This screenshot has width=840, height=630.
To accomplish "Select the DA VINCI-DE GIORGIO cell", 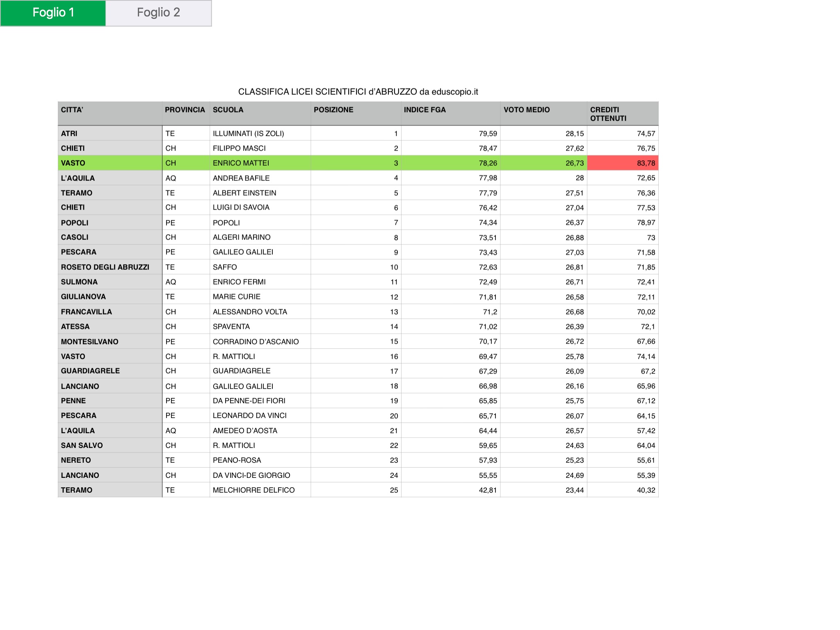I will pyautogui.click(x=260, y=475).
